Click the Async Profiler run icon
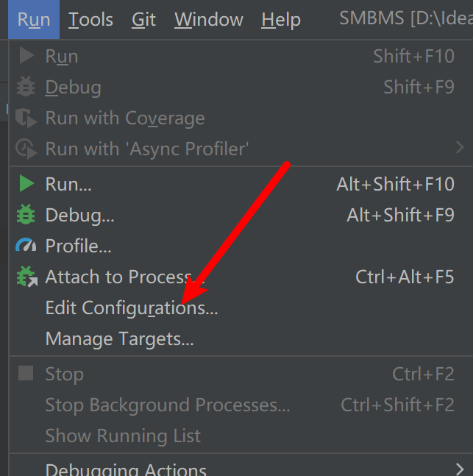The image size is (473, 476). tap(26, 149)
